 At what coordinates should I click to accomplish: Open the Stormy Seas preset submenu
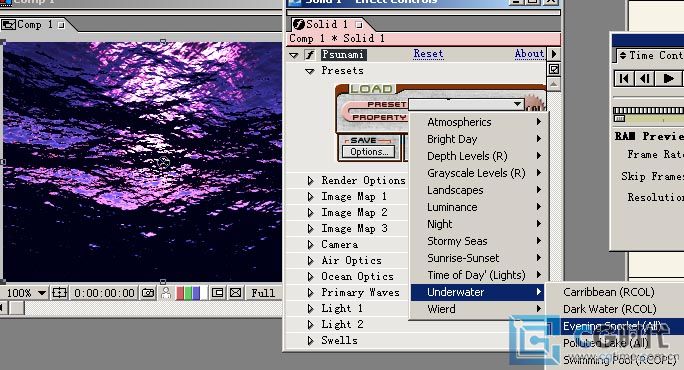pyautogui.click(x=478, y=241)
